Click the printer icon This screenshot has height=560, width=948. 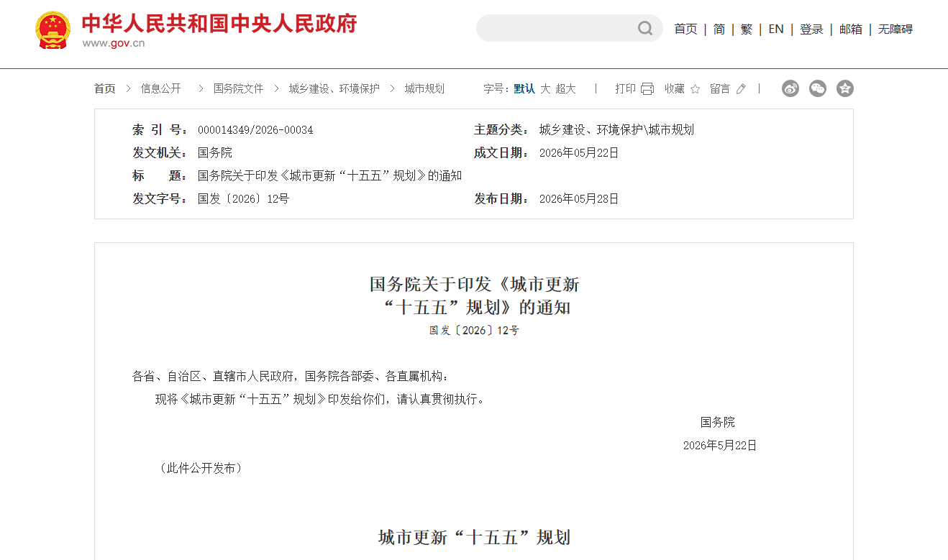pyautogui.click(x=647, y=88)
